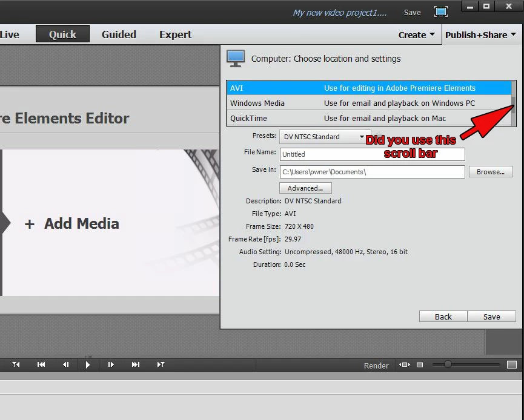Screen dimensions: 524x420
Task: Jump to the end of the movie
Action: [x=135, y=364]
